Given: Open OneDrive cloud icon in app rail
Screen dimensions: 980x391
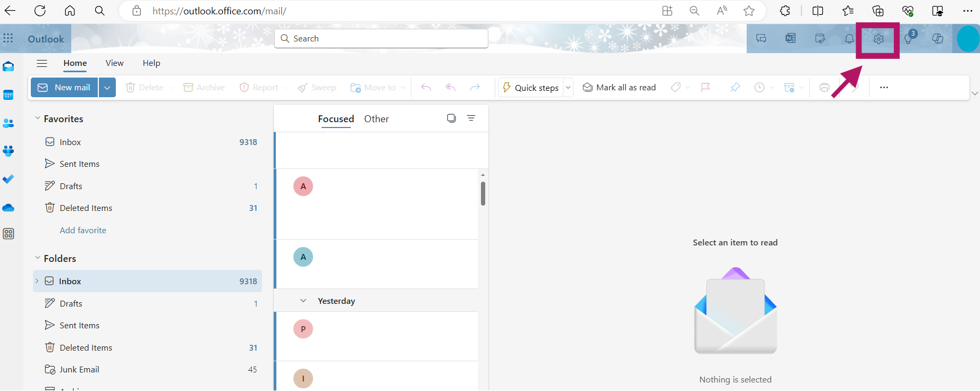Looking at the screenshot, I should click(9, 208).
